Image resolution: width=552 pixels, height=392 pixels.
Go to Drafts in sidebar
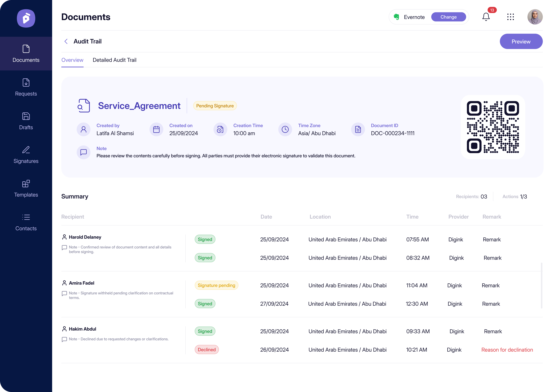(x=26, y=121)
